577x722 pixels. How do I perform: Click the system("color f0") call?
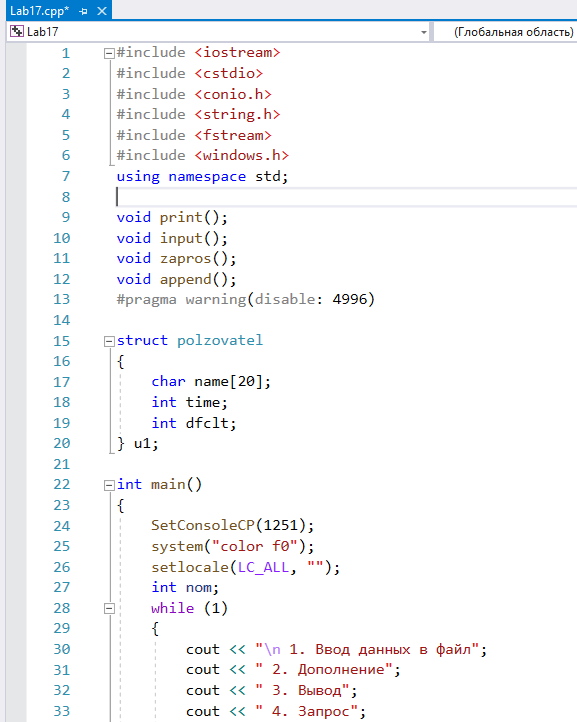point(233,547)
